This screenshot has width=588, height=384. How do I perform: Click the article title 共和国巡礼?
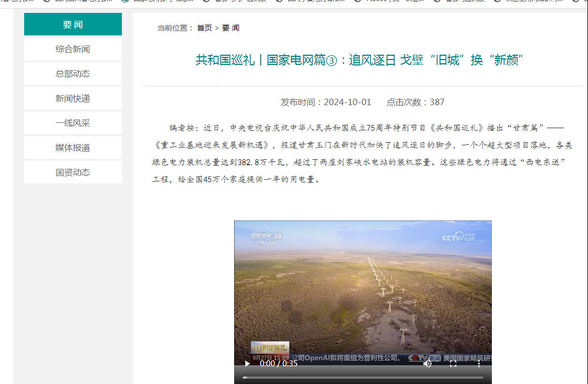point(359,60)
